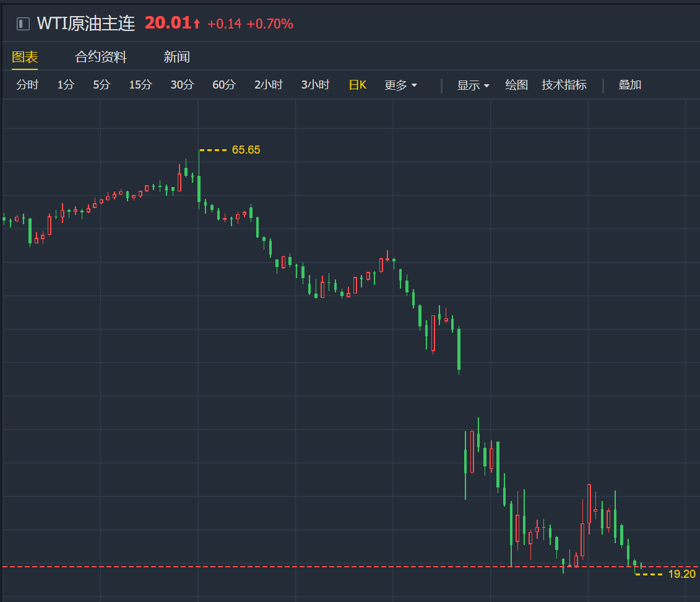This screenshot has width=700, height=602.
Task: Select the 5分 interval
Action: point(102,85)
